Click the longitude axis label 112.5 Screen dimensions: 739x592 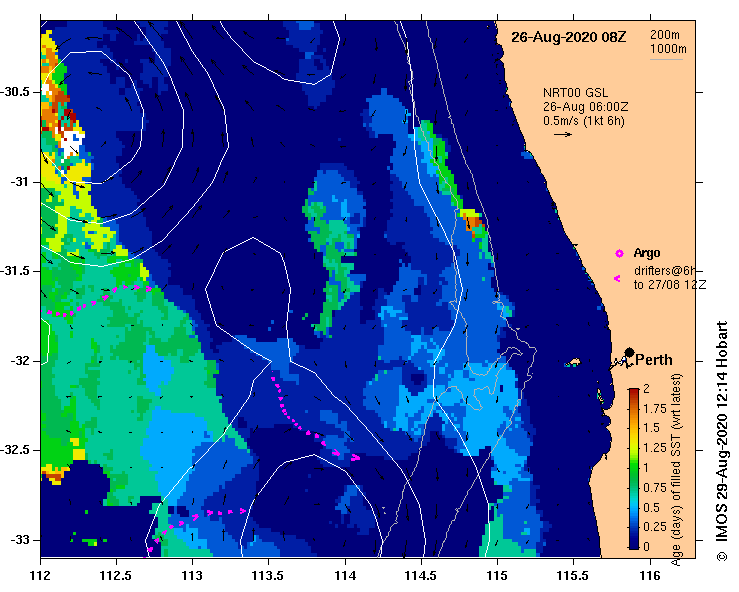[x=116, y=576]
